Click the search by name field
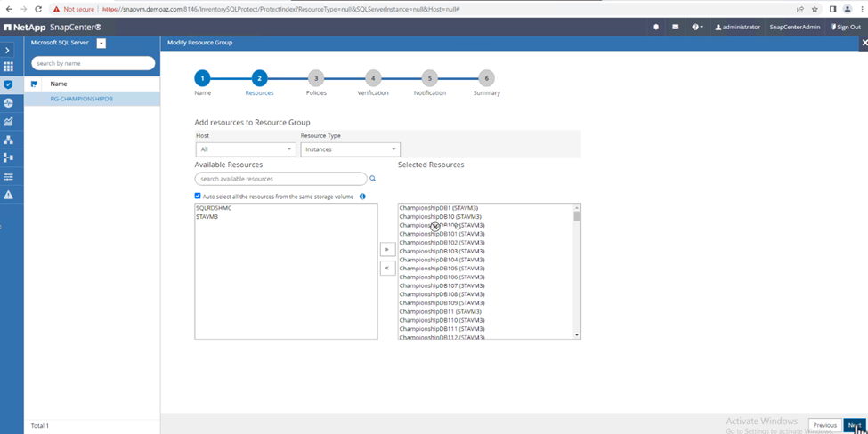The image size is (868, 434). click(x=93, y=63)
